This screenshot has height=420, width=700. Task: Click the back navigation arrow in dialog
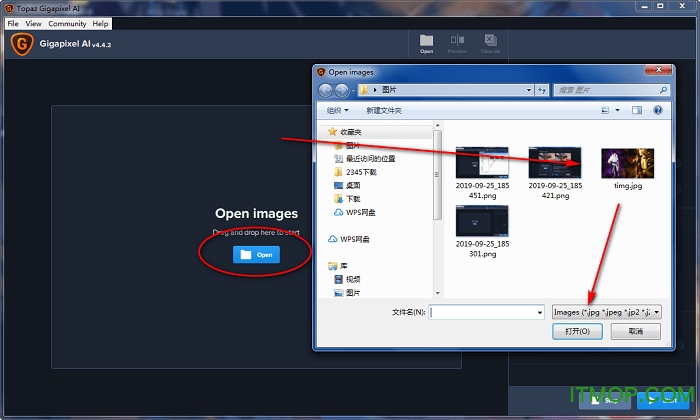tap(325, 91)
